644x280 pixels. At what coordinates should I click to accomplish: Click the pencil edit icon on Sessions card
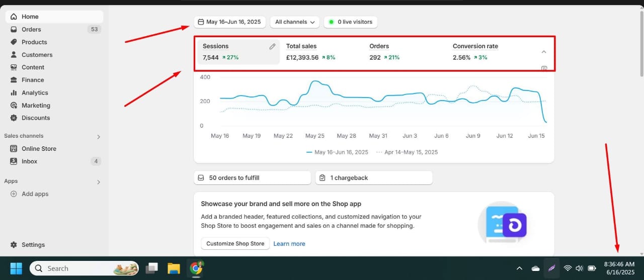272,47
